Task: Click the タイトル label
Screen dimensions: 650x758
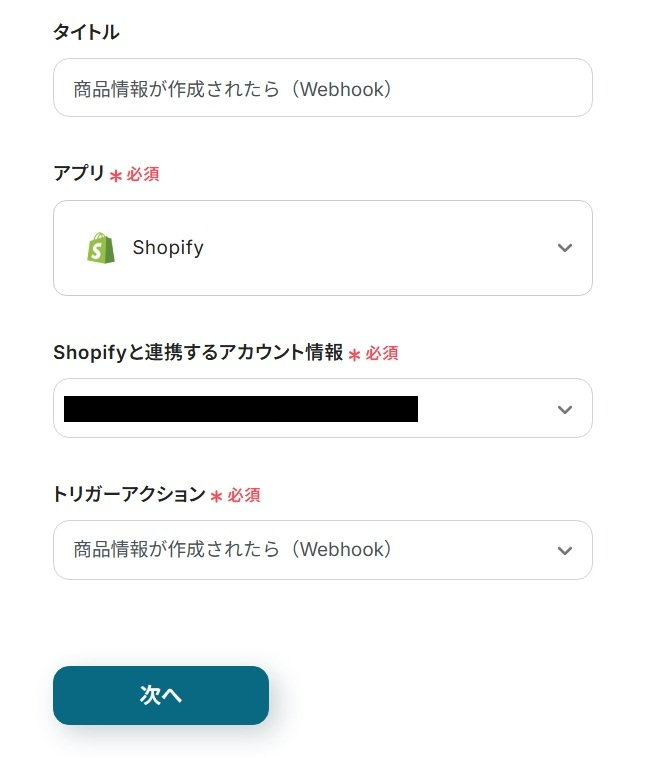Action: [86, 32]
